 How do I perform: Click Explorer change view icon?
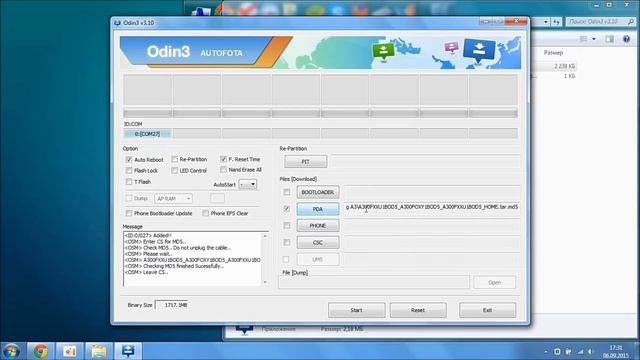click(x=584, y=39)
